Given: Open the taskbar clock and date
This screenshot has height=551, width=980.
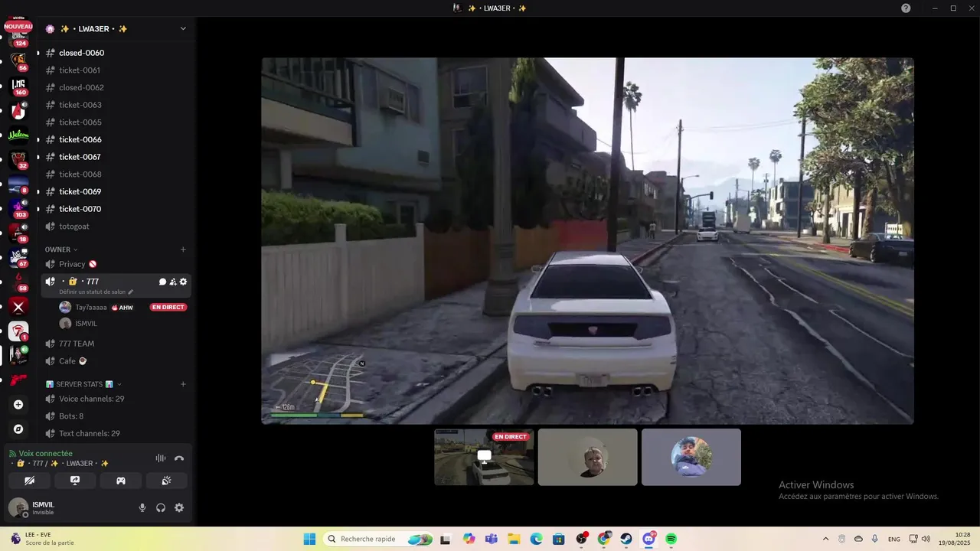Looking at the screenshot, I should point(955,539).
